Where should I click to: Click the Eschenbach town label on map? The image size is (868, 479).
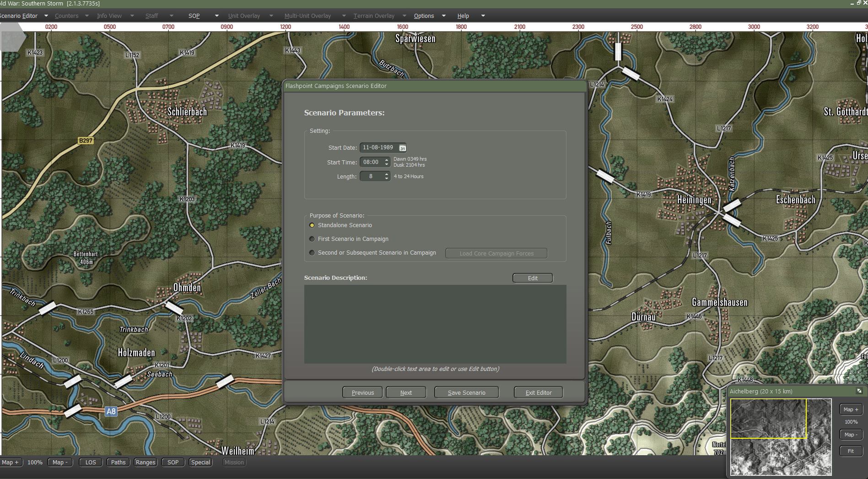pyautogui.click(x=796, y=200)
